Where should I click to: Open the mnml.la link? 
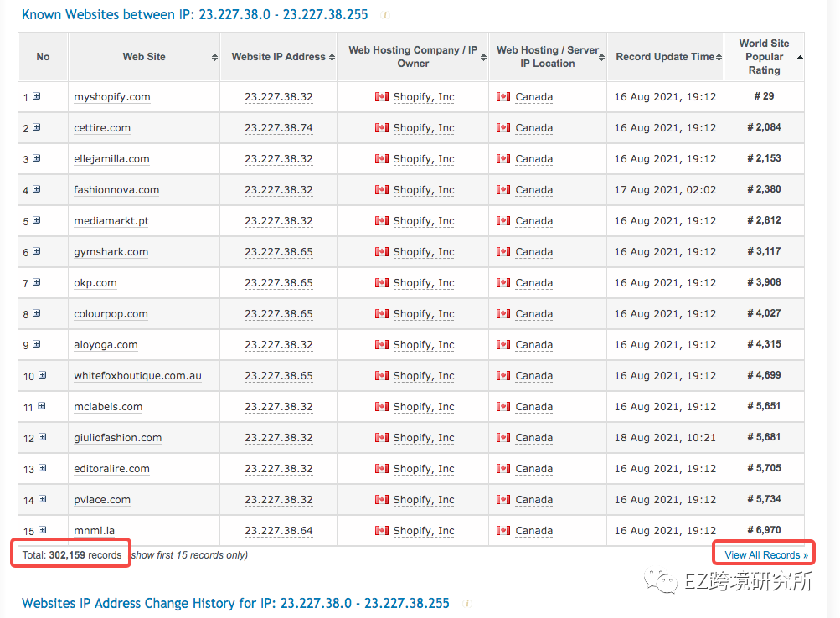[x=95, y=531]
